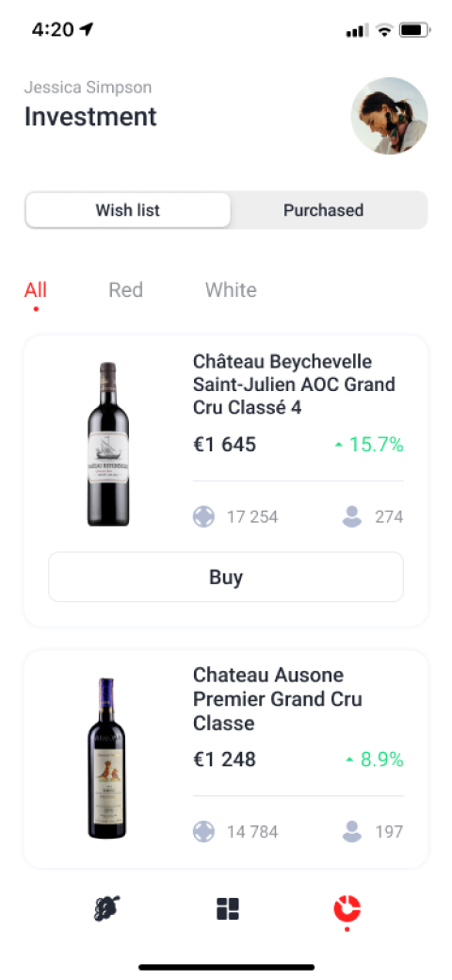This screenshot has width=452, height=980.
Task: Buy the Château Beychevelle wine
Action: 226,577
